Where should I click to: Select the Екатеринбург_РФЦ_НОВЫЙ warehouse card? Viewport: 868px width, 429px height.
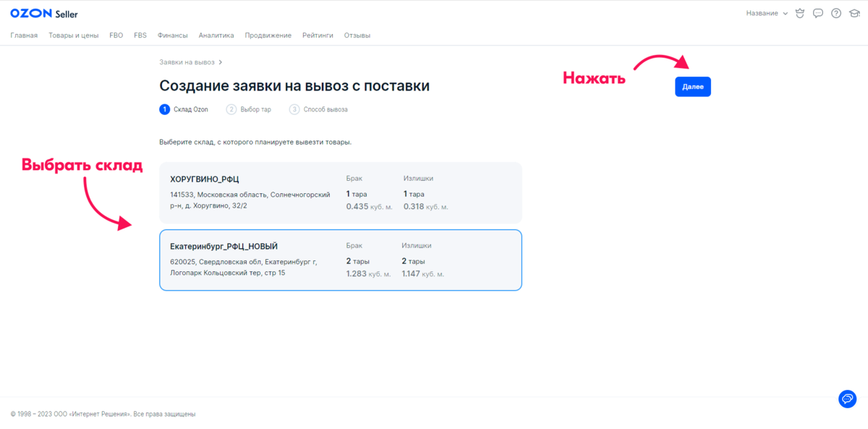pos(341,260)
